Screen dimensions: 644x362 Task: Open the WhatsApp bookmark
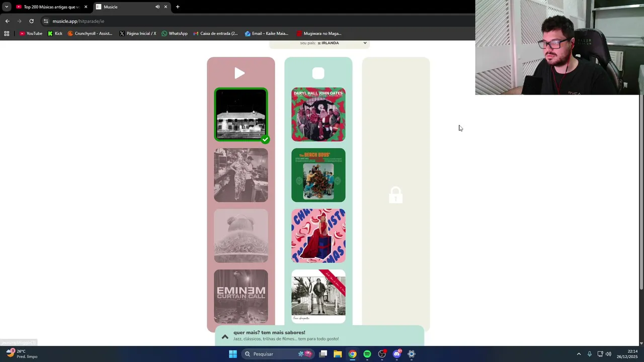pos(175,34)
